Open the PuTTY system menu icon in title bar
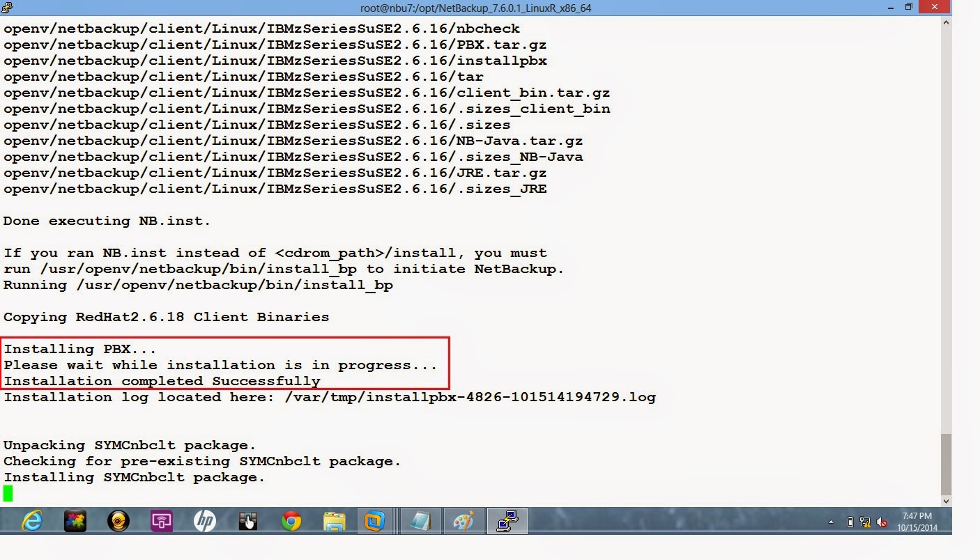The width and height of the screenshot is (980, 560). coord(8,7)
